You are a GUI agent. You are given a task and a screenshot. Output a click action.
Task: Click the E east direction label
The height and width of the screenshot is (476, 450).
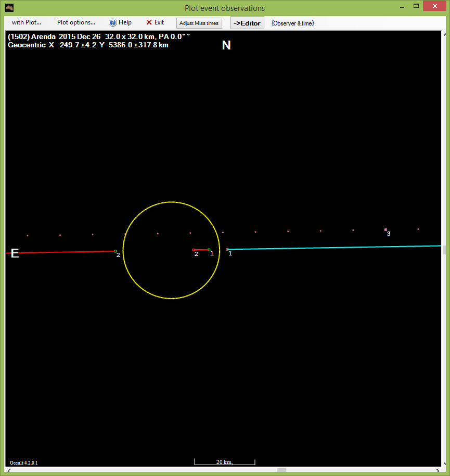pos(15,253)
